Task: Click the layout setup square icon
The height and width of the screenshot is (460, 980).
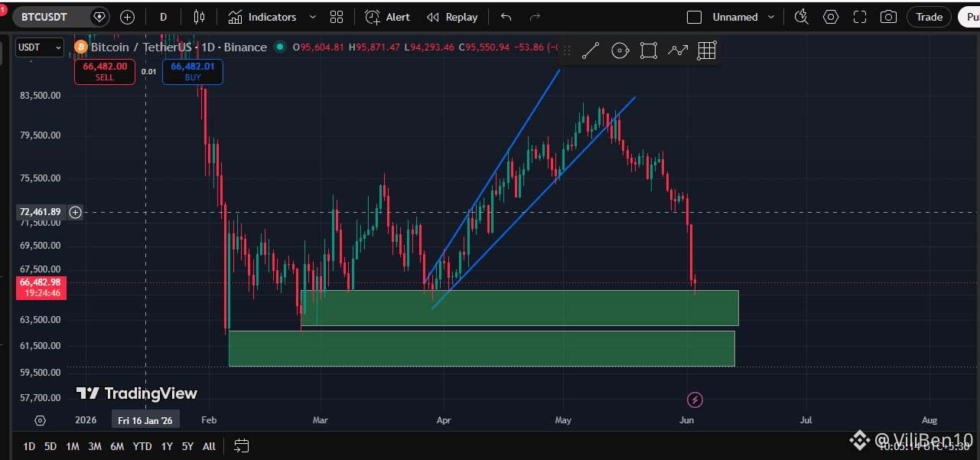Action: click(x=694, y=17)
